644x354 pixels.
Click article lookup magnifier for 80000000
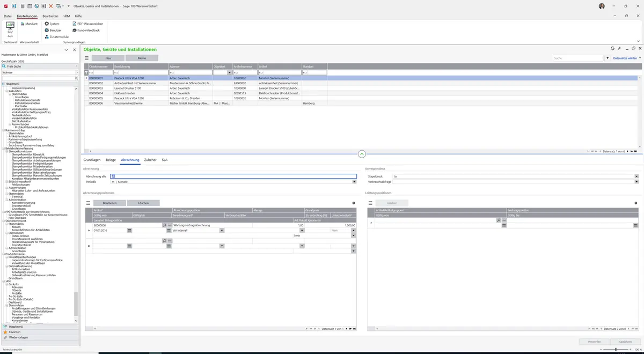(x=165, y=225)
